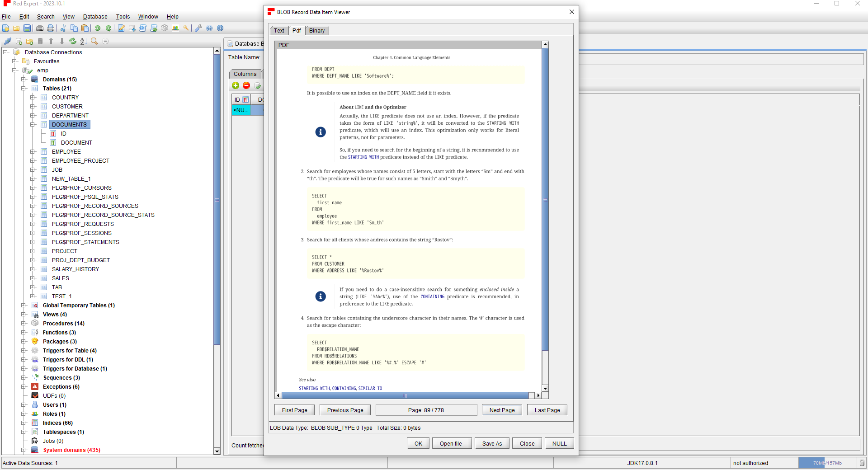Click the Save floppy disk toolbar icon
Screen dimensions: 868x470
coord(27,28)
